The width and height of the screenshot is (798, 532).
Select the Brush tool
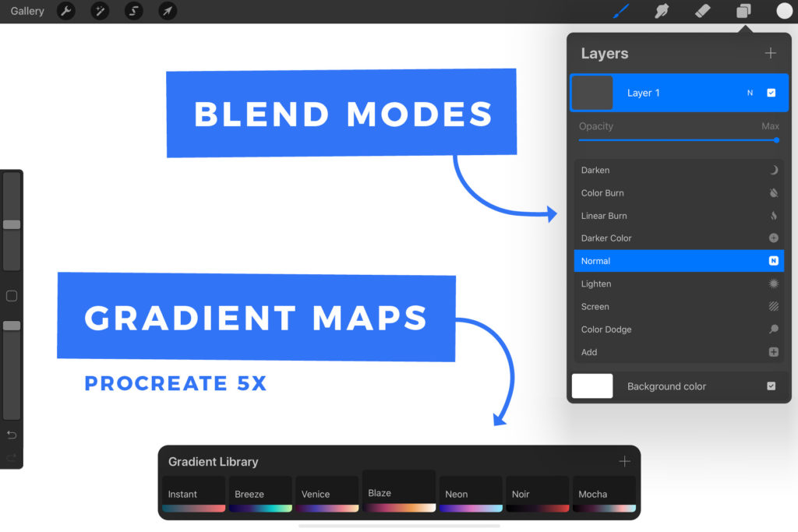coord(621,11)
